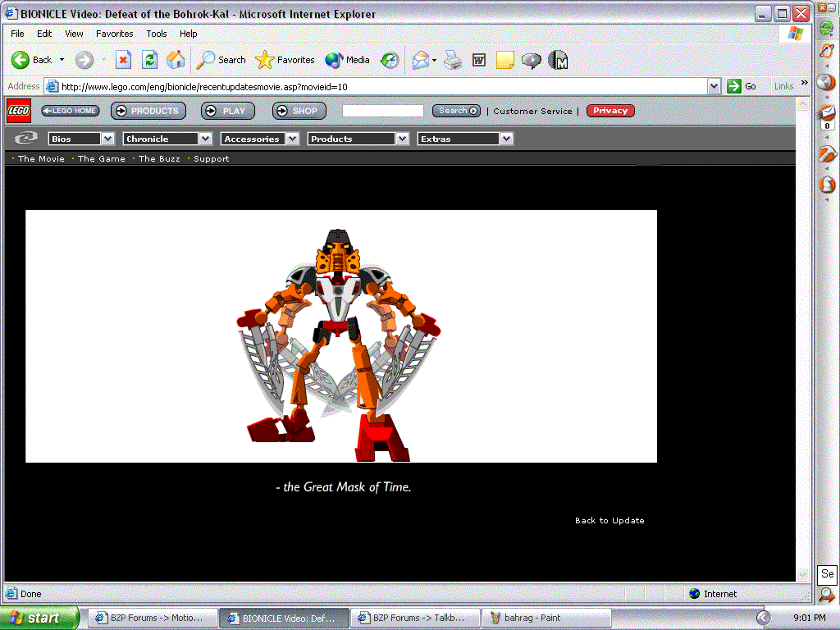840x630 pixels.
Task: Open the Favorites star button
Action: (x=285, y=60)
